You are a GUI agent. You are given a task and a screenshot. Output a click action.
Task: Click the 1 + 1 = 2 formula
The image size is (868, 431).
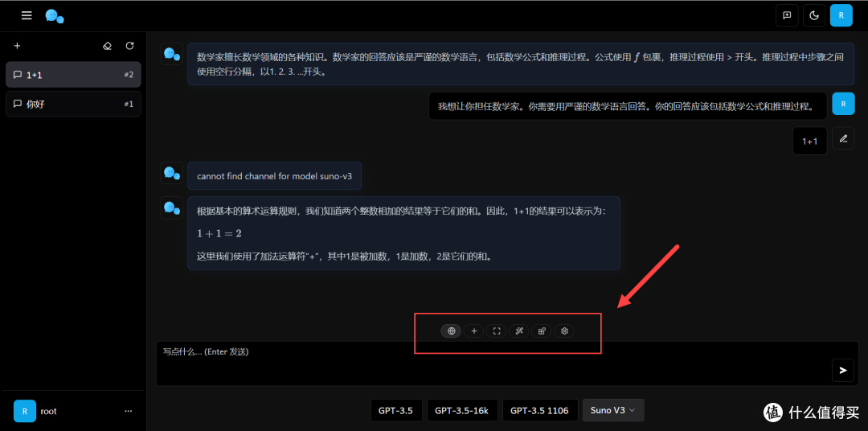click(219, 233)
